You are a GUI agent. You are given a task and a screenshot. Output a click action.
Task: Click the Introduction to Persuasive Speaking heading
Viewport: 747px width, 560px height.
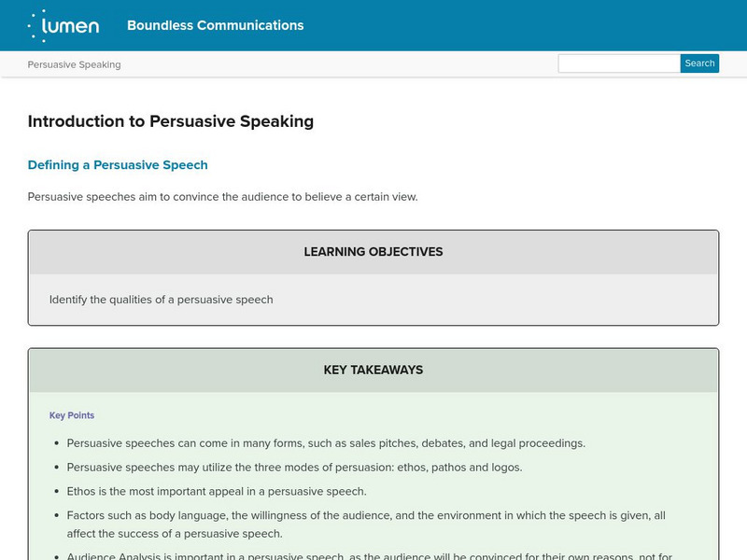(171, 121)
